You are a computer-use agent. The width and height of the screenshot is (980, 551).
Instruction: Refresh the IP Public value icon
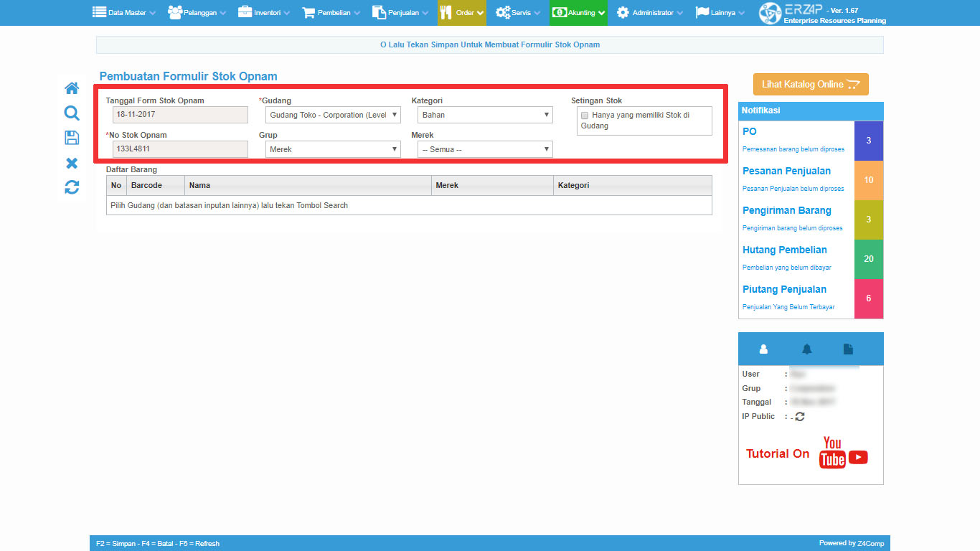[x=800, y=417]
